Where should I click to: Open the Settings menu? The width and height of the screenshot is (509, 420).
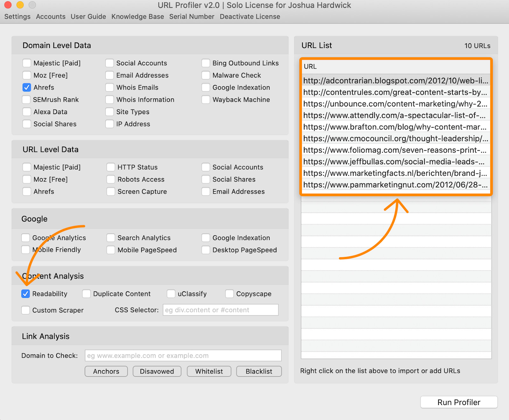click(17, 17)
